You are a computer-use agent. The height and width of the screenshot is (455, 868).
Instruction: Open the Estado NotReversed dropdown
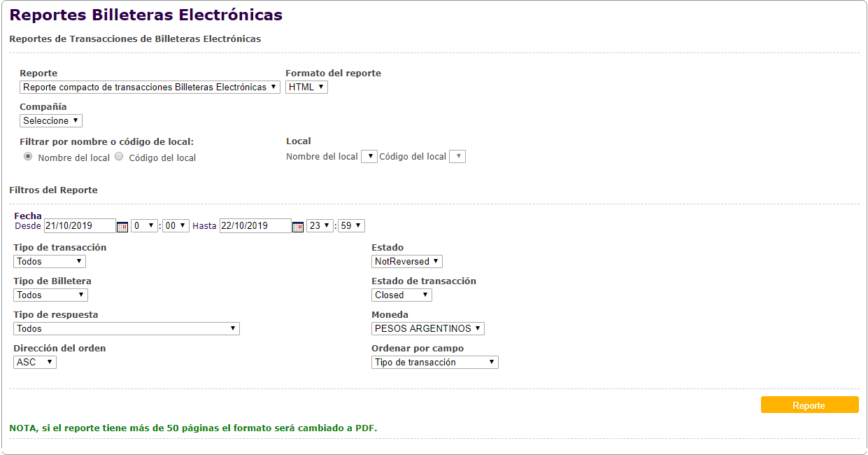click(407, 262)
